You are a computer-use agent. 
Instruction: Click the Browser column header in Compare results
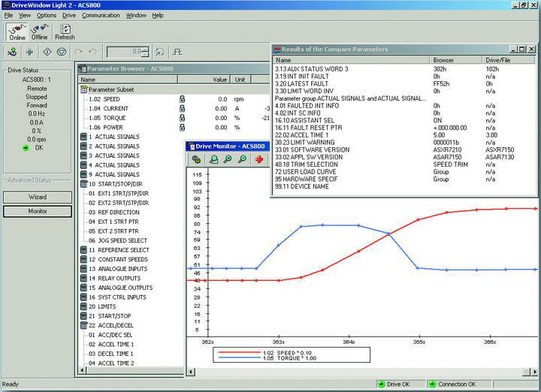pyautogui.click(x=455, y=60)
